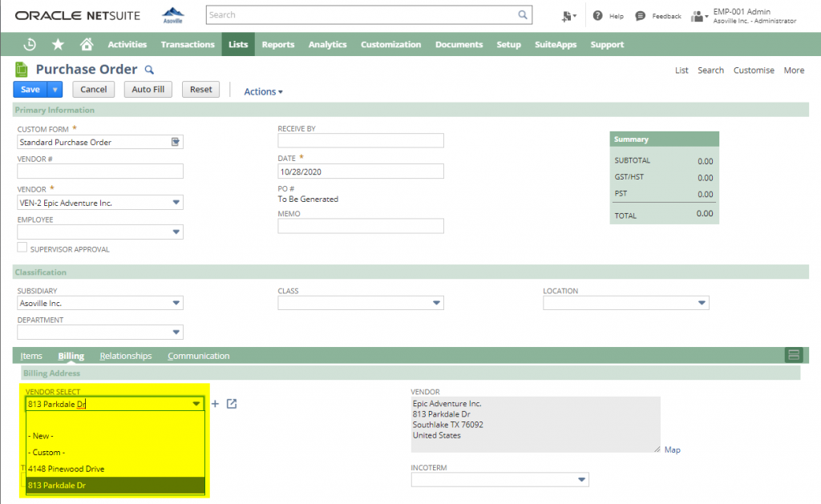Click the Purchase Order quick search magnifier
Image resolution: width=821 pixels, height=504 pixels.
click(x=149, y=70)
